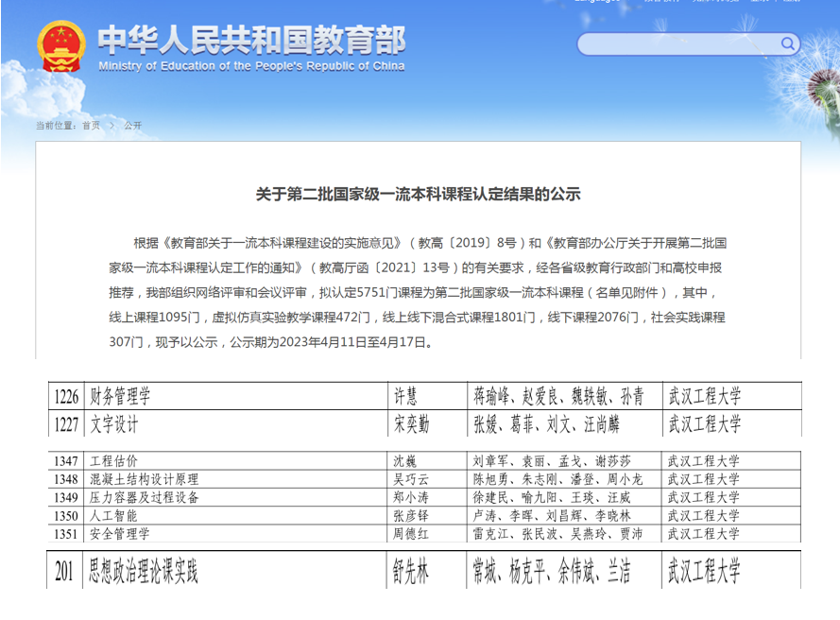Click 武汉工程大学 in the 财务管理学 row
This screenshot has height=620, width=840.
pos(705,396)
